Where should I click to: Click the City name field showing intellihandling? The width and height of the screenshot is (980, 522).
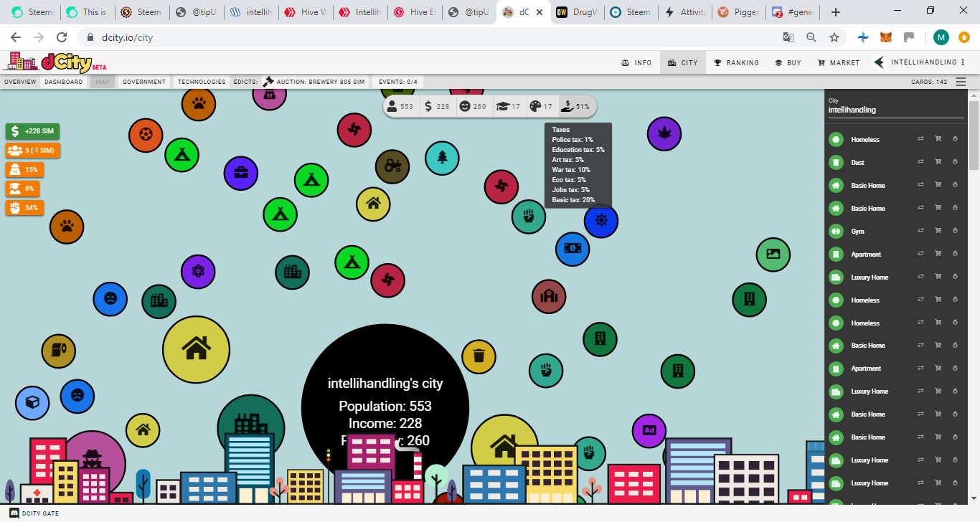click(x=895, y=110)
